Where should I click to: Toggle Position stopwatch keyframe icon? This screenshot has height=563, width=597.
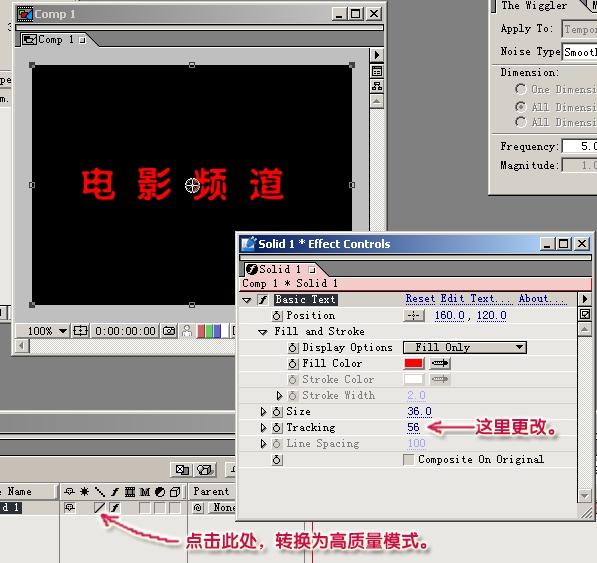click(277, 316)
